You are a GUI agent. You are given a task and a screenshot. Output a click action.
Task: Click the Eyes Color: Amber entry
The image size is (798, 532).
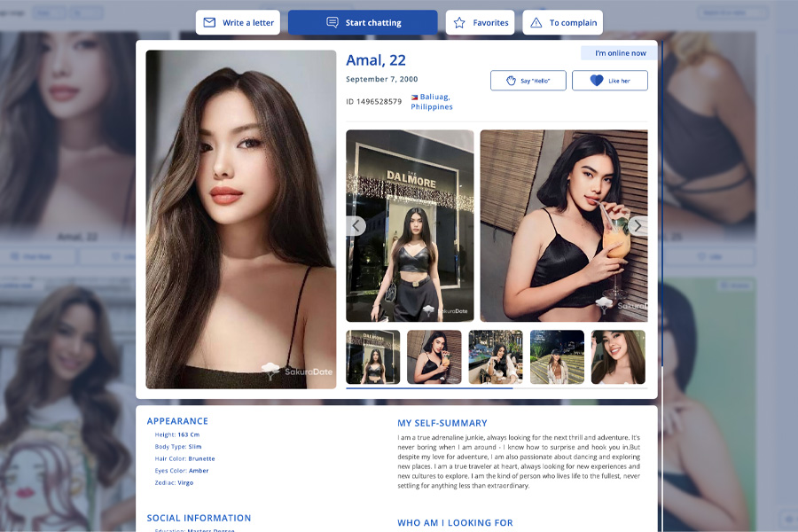(x=182, y=471)
